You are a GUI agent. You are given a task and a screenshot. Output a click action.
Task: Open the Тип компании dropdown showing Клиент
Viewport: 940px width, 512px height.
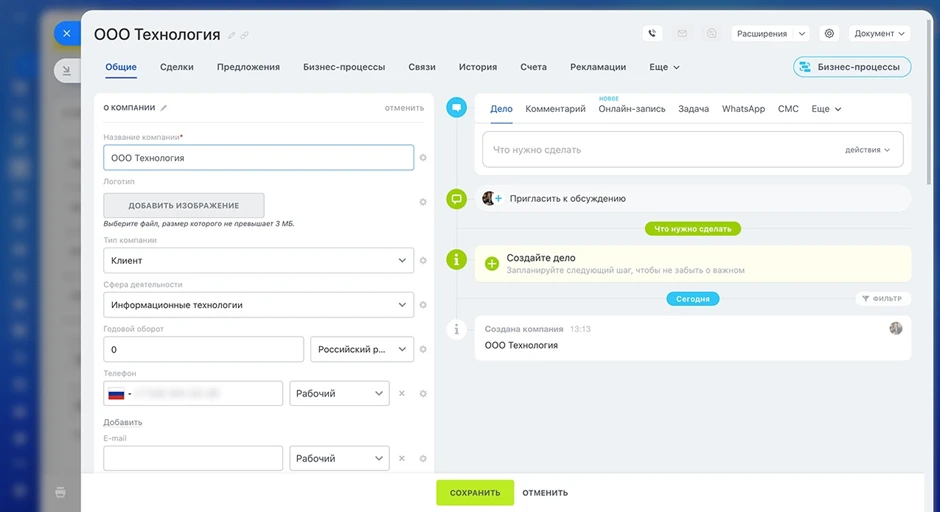pyautogui.click(x=258, y=261)
